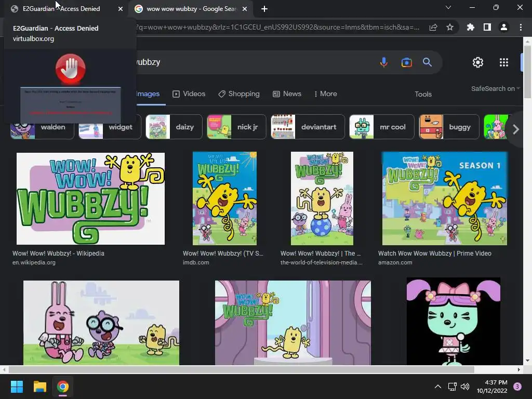532x399 pixels.
Task: Open the notification badge showing 3
Action: [x=517, y=387]
